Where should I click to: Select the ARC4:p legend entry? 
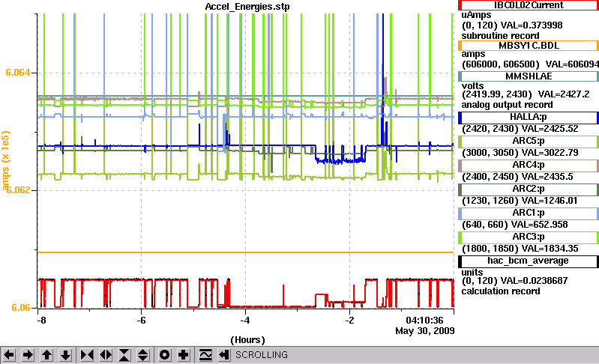(529, 166)
